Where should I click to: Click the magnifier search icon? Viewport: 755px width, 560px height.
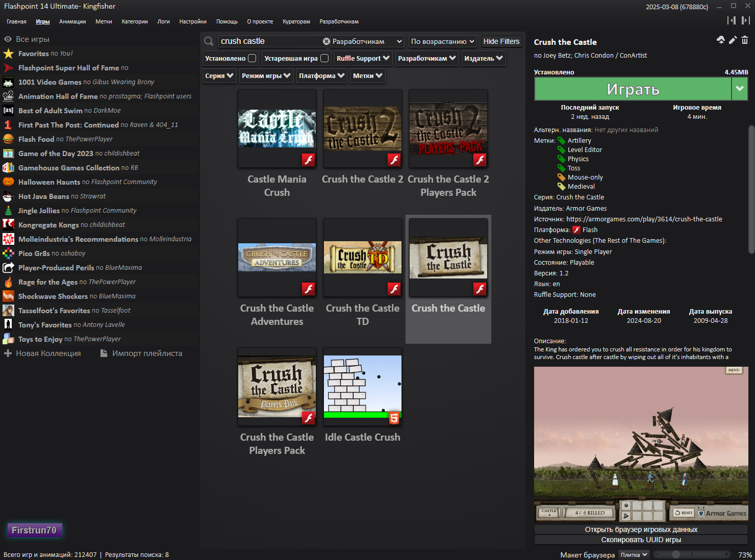tap(209, 41)
